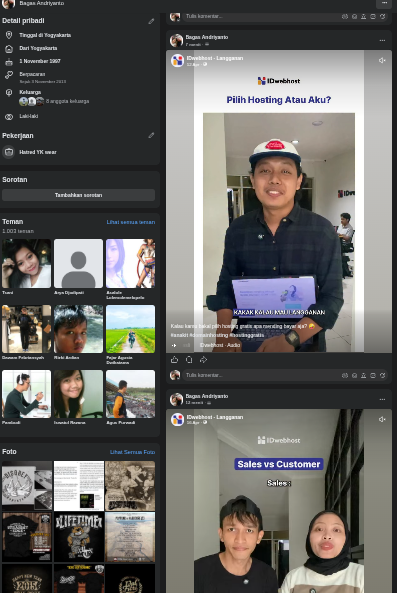Attach a photo in comment box below Pilih Hosting video
This screenshot has height=593, width=397.
[363, 376]
